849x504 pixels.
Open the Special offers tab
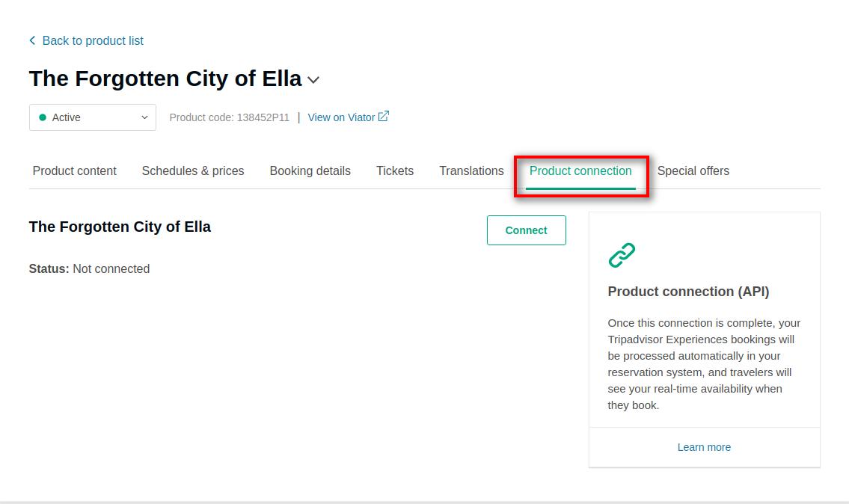coord(693,171)
